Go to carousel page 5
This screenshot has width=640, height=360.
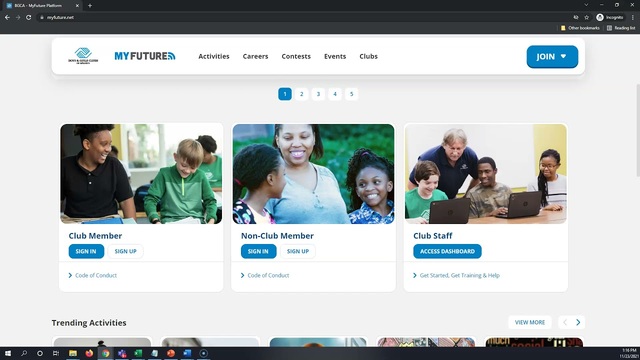pyautogui.click(x=351, y=94)
